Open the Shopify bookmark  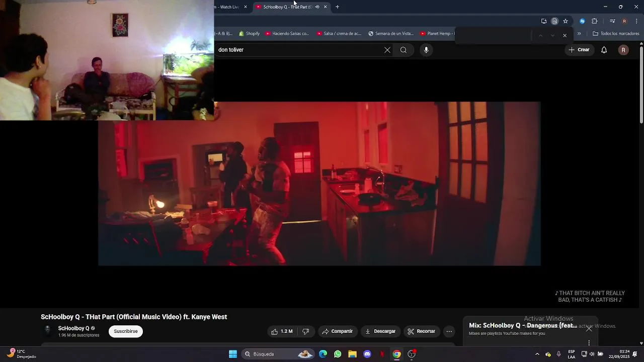pyautogui.click(x=249, y=34)
